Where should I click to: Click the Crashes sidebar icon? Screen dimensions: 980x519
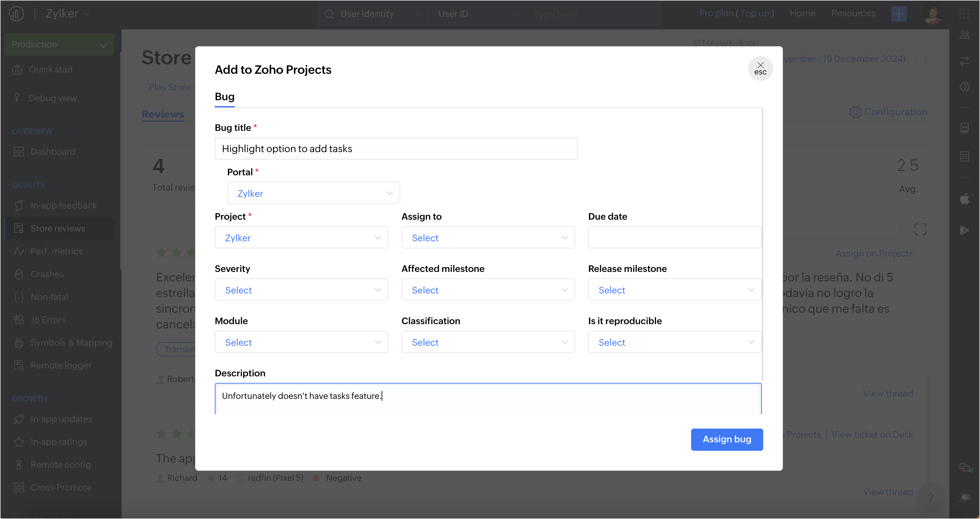pyautogui.click(x=19, y=274)
